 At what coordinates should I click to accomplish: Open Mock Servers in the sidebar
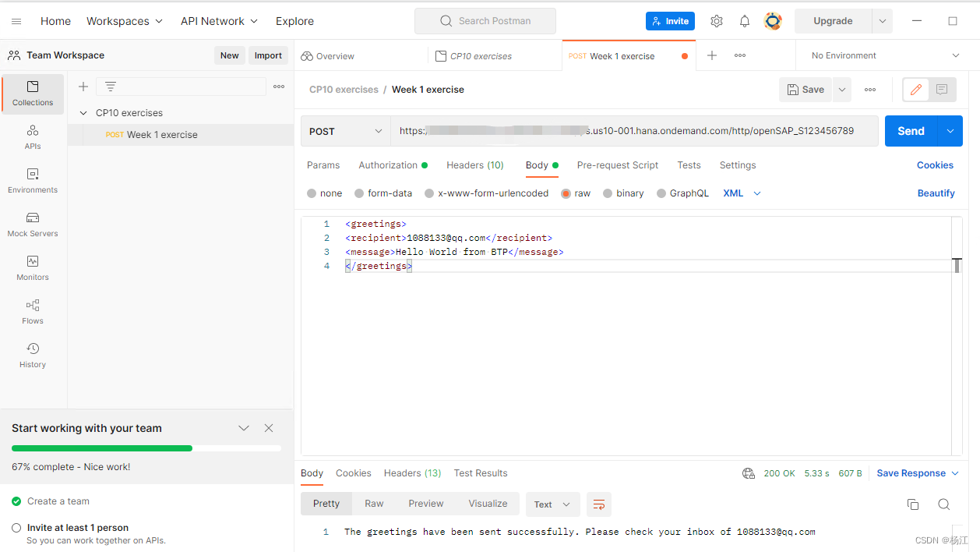[33, 225]
